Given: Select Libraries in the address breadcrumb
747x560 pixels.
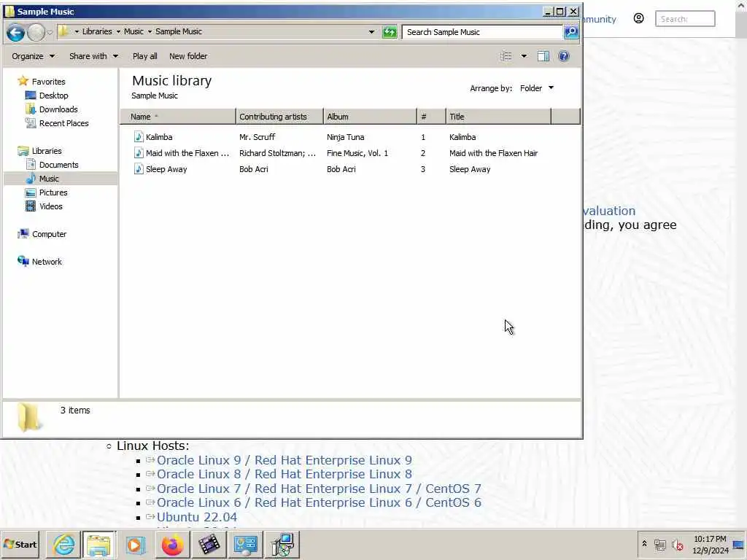Looking at the screenshot, I should (97, 31).
